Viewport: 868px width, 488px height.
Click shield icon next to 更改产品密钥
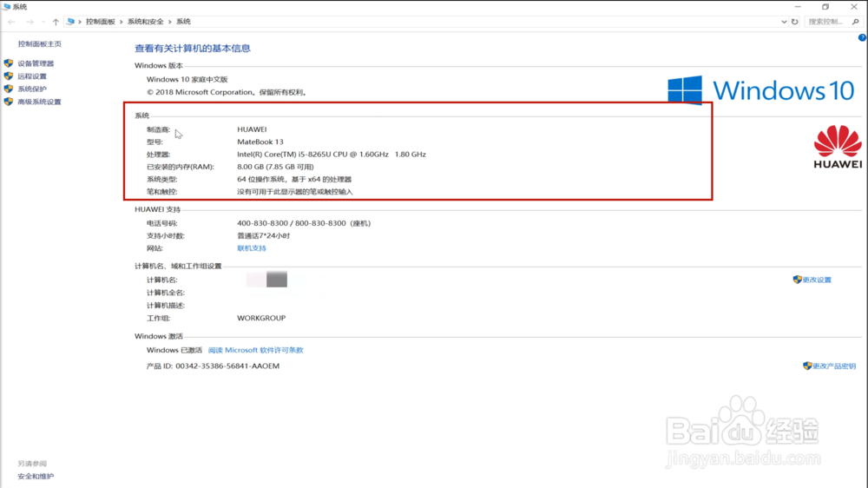coord(807,366)
